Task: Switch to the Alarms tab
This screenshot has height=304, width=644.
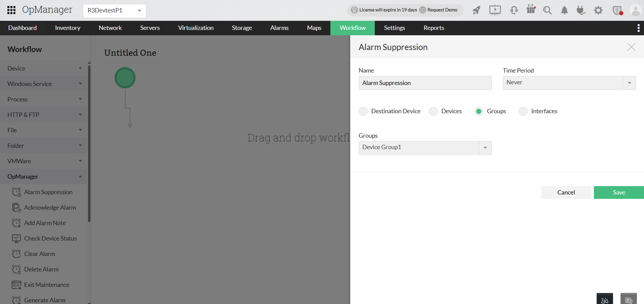Action: pyautogui.click(x=279, y=28)
